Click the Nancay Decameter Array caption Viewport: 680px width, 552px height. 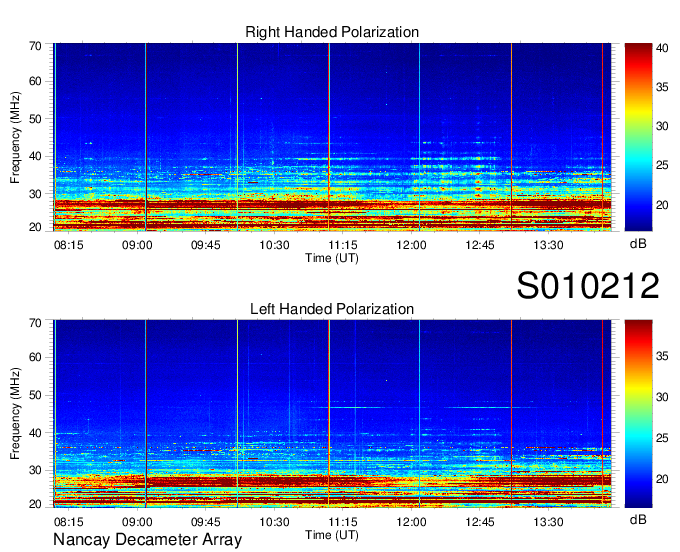[x=147, y=540]
